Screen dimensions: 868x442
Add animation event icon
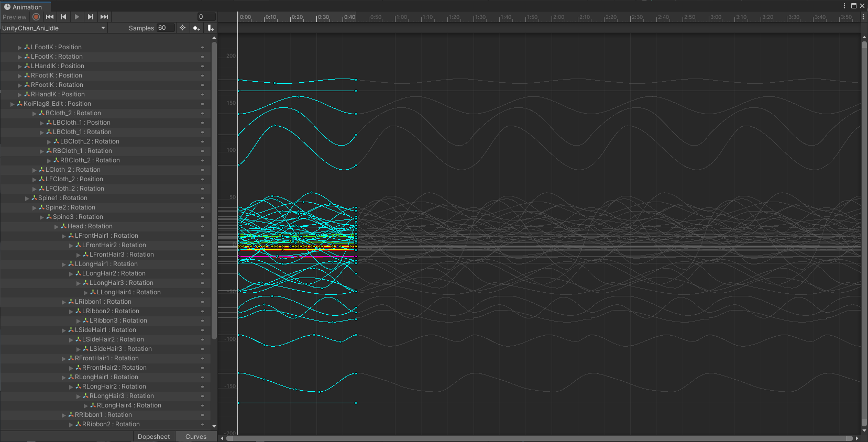[210, 28]
